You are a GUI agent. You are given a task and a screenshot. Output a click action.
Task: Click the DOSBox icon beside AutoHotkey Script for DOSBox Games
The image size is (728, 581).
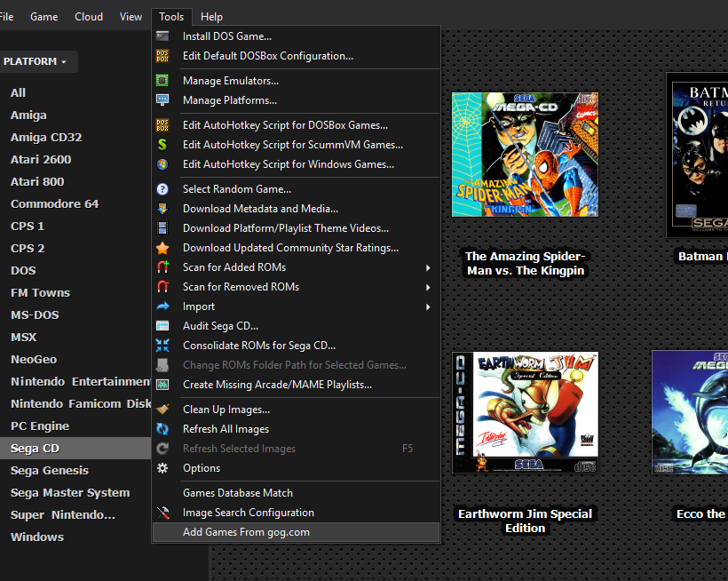click(x=162, y=125)
